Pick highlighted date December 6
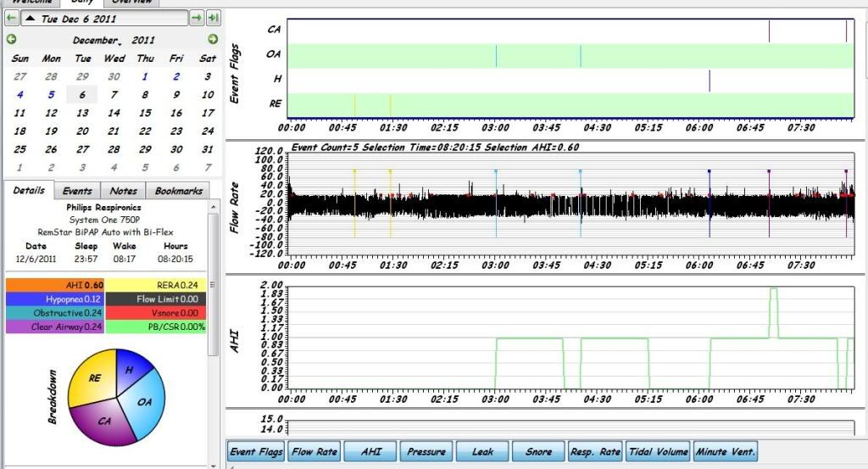Viewport: 868px width, 469px height. tap(82, 95)
